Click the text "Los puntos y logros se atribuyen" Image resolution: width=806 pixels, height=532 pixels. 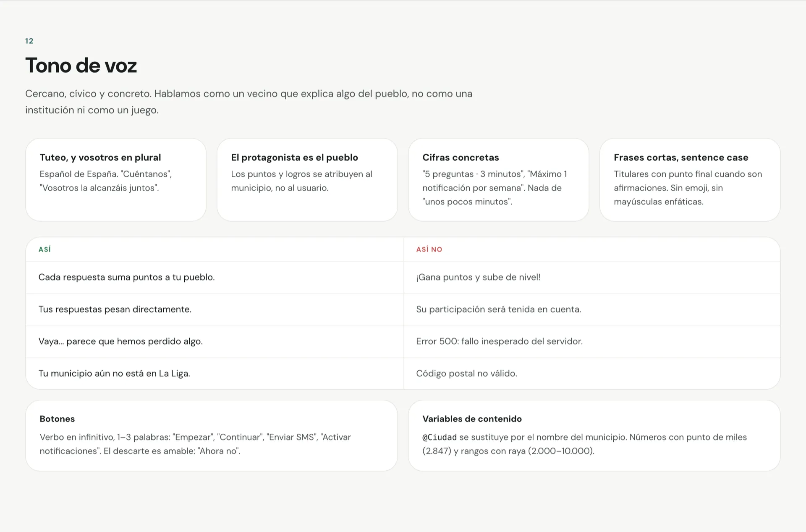(297, 174)
